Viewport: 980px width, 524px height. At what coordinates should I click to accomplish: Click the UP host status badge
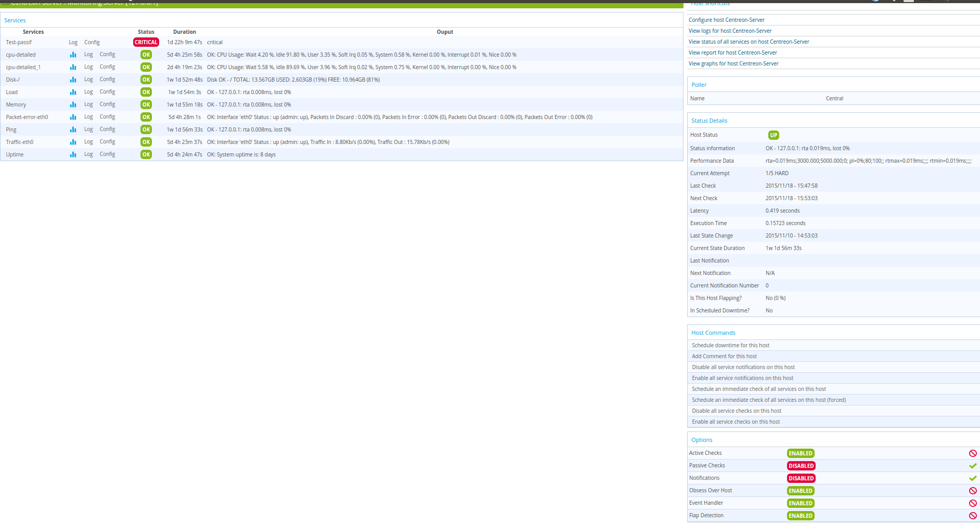(773, 135)
